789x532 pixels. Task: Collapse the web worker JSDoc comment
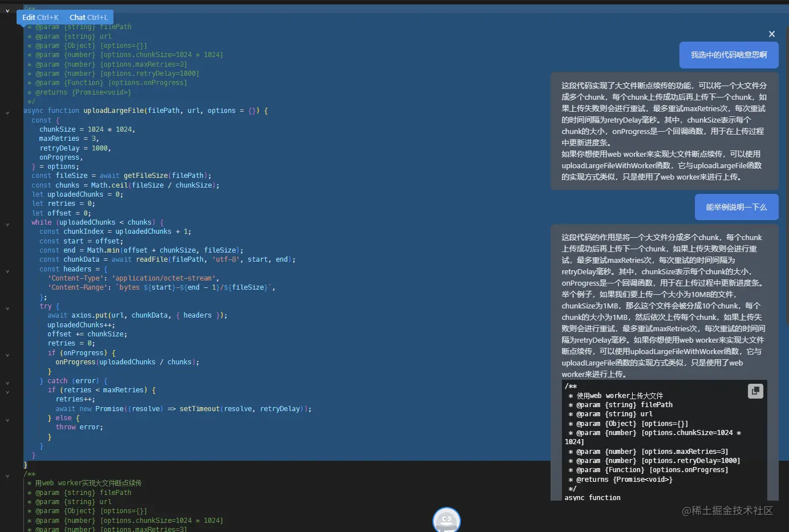(x=7, y=476)
